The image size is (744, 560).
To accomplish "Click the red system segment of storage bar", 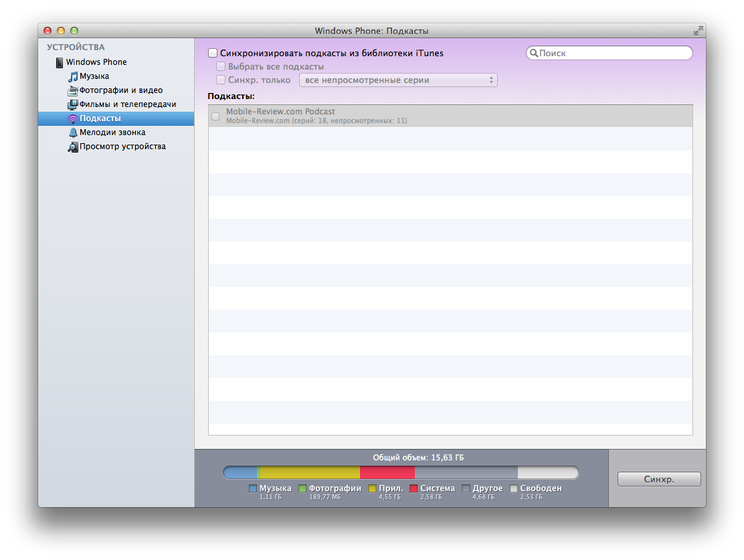I will (x=387, y=472).
